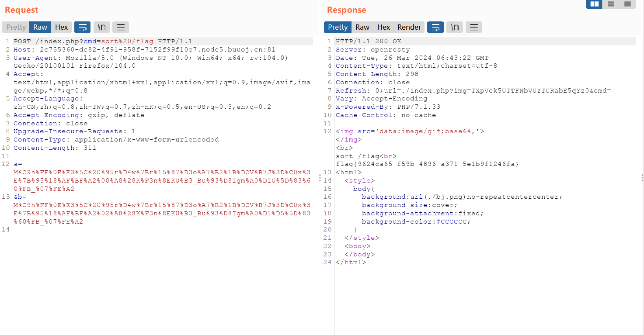
Task: Click the Upgrade-Insecure-Requests: 1 header
Action: (x=74, y=131)
